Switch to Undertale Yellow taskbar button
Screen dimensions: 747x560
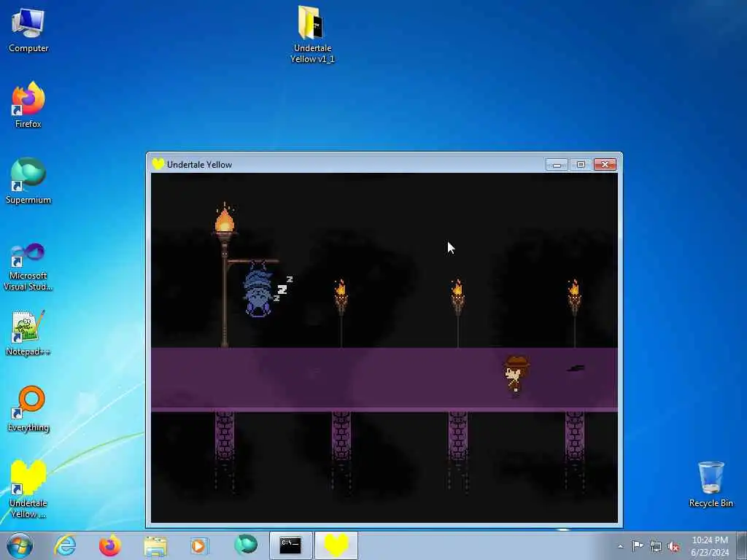point(336,545)
